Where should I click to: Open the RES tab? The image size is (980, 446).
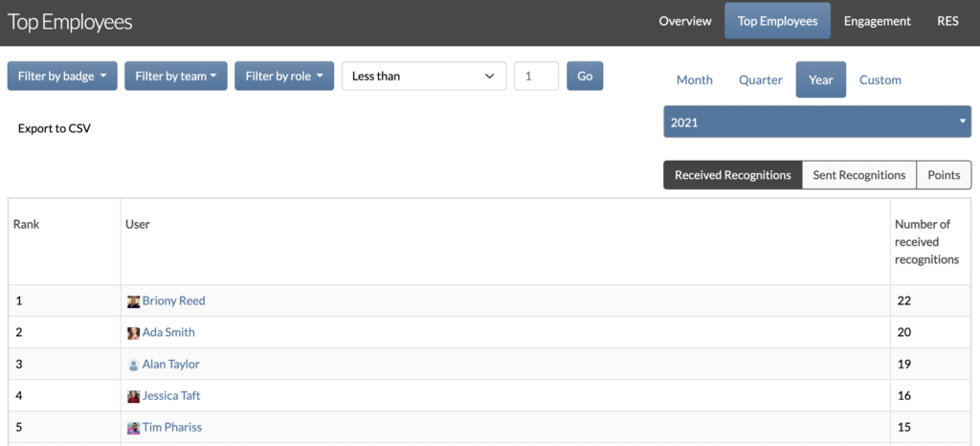(x=947, y=21)
